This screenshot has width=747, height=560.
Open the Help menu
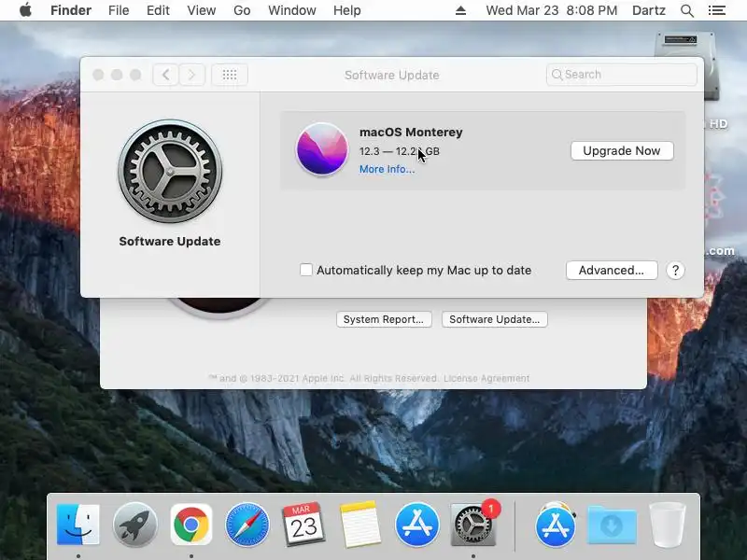pyautogui.click(x=346, y=10)
